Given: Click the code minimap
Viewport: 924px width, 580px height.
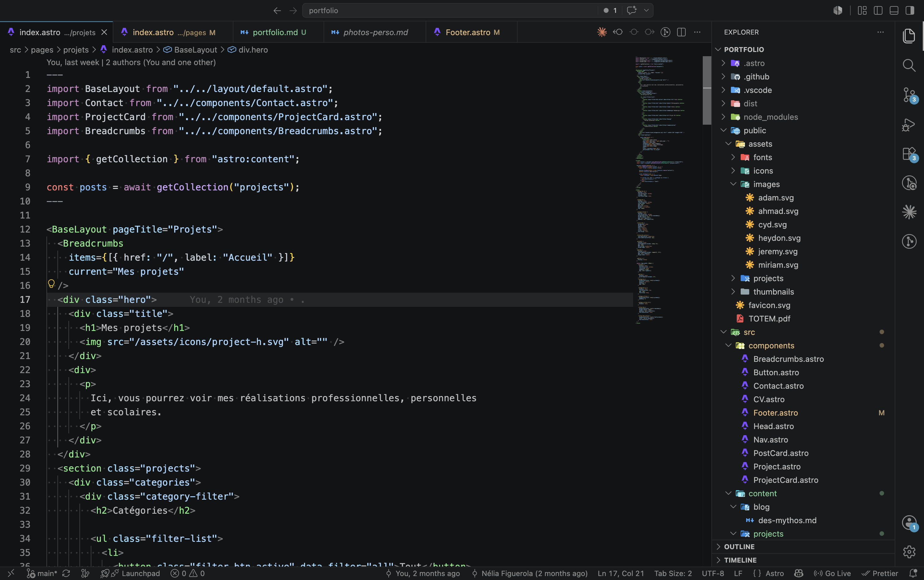Looking at the screenshot, I should (x=667, y=190).
